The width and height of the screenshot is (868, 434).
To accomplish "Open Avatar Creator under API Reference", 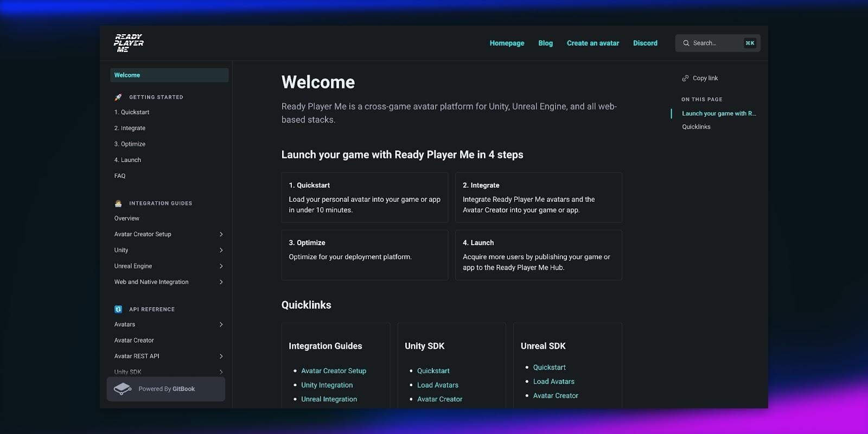I will click(134, 340).
